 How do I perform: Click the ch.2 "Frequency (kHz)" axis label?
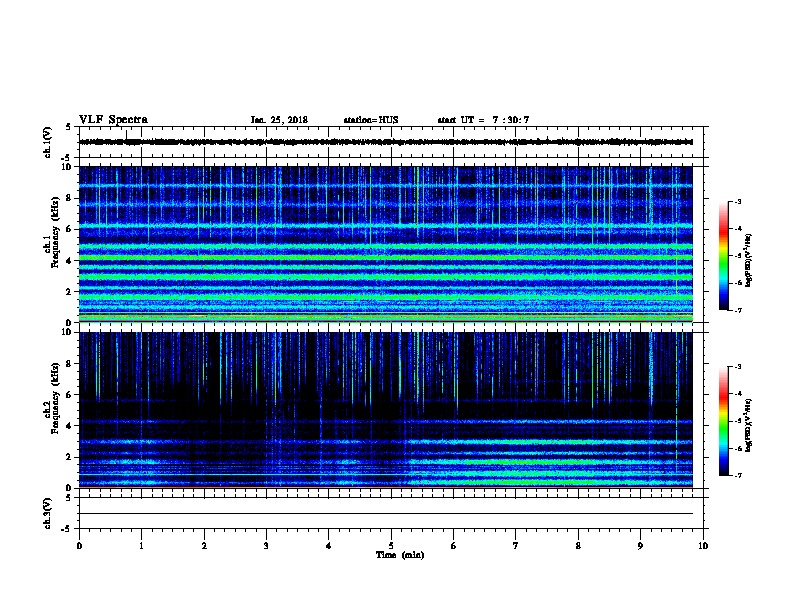tap(55, 397)
